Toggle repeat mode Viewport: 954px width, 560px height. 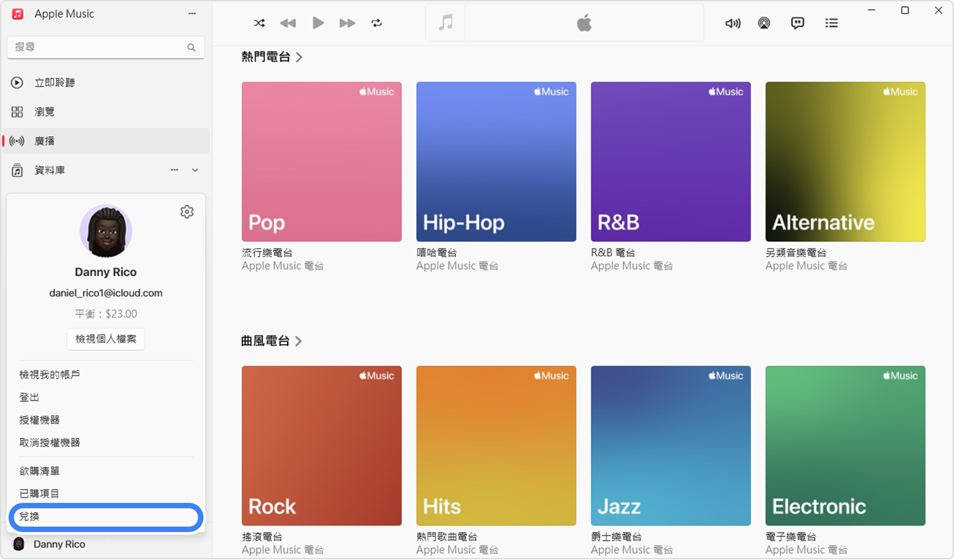(377, 23)
